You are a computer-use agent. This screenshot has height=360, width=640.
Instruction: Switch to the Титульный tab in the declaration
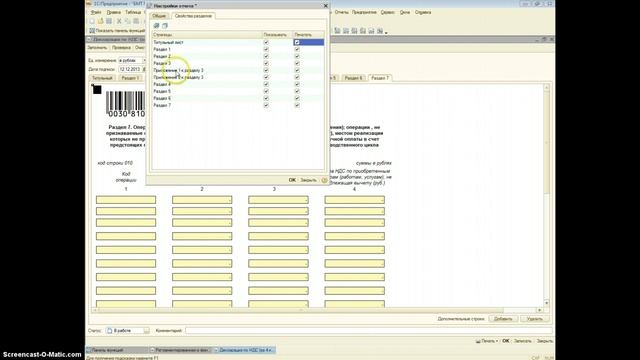click(x=102, y=78)
